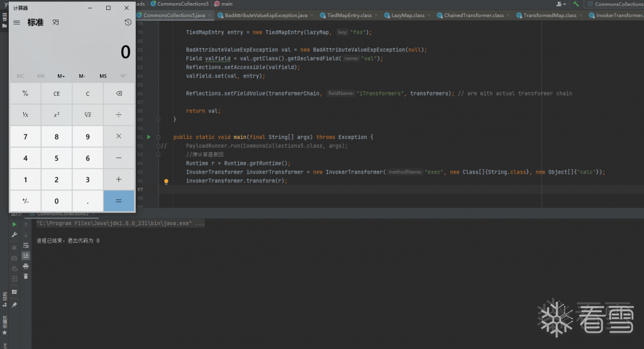Clear console output with trash icon
The width and height of the screenshot is (644, 349).
pyautogui.click(x=26, y=276)
